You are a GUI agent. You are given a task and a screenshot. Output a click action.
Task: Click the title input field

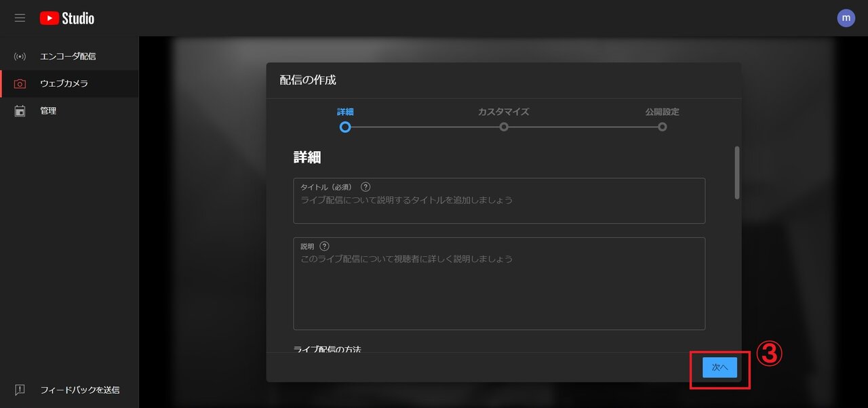click(499, 201)
